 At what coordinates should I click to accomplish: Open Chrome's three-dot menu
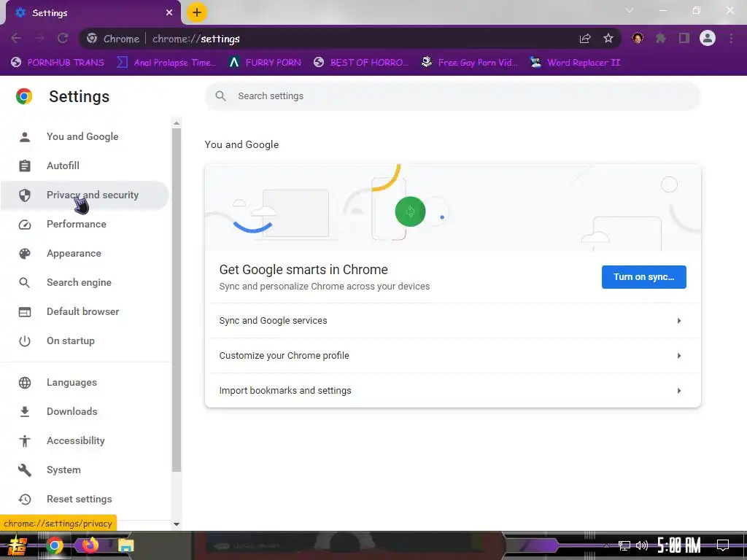click(731, 38)
